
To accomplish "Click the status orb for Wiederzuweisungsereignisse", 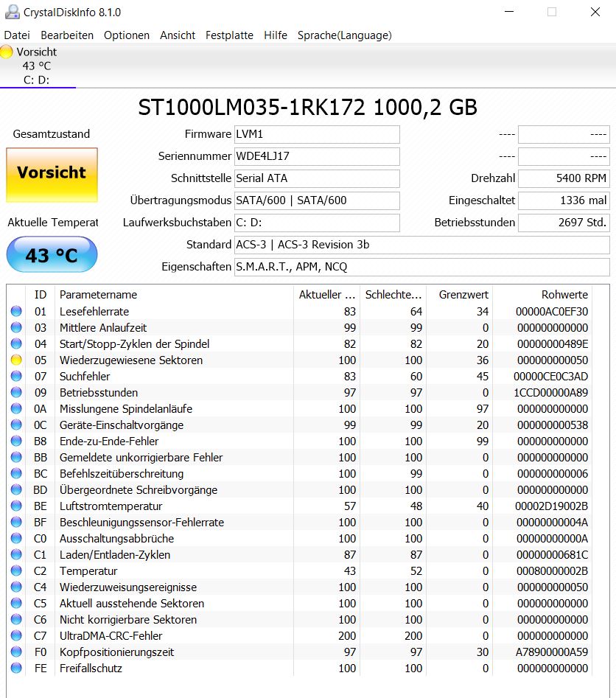I will (x=16, y=587).
